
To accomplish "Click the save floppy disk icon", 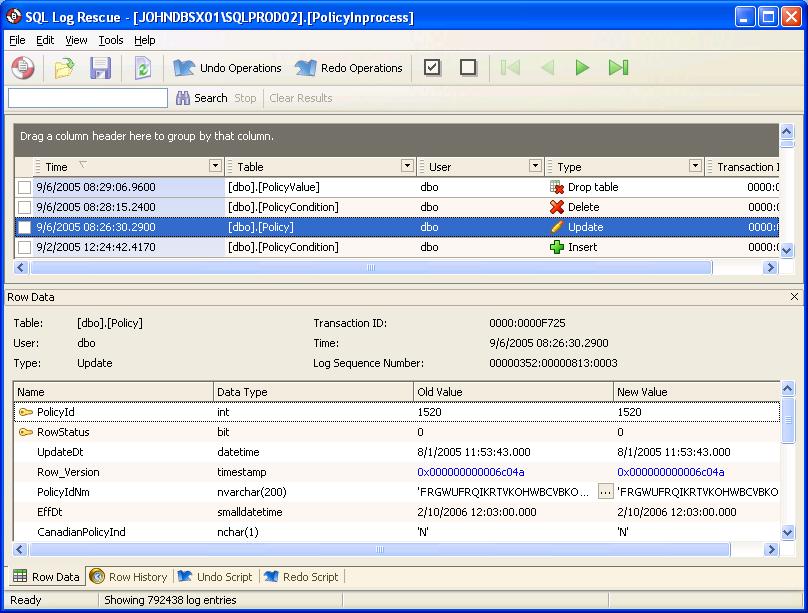I will pos(101,68).
